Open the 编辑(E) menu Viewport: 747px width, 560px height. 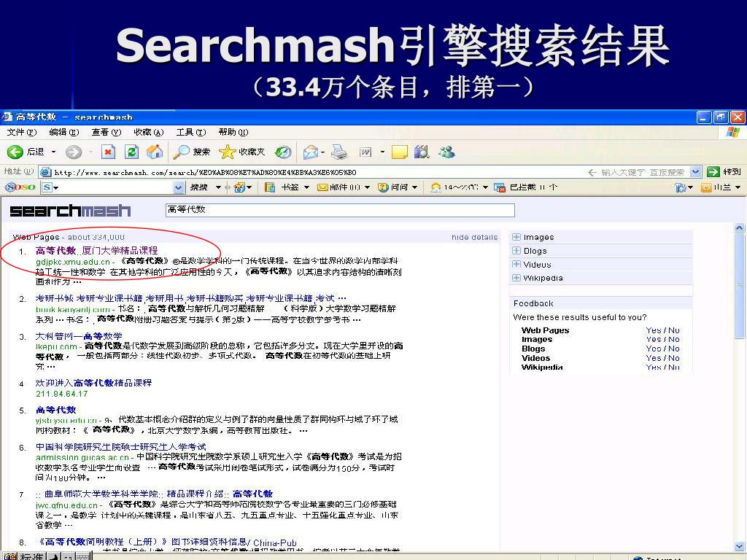(x=64, y=132)
